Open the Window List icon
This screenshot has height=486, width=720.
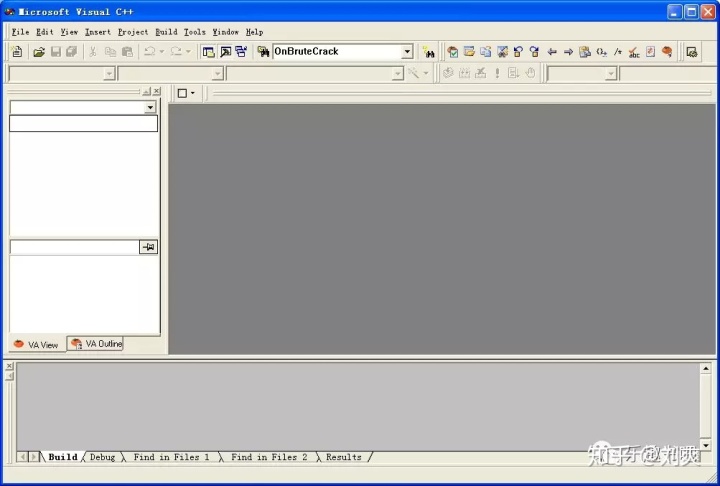(x=241, y=51)
